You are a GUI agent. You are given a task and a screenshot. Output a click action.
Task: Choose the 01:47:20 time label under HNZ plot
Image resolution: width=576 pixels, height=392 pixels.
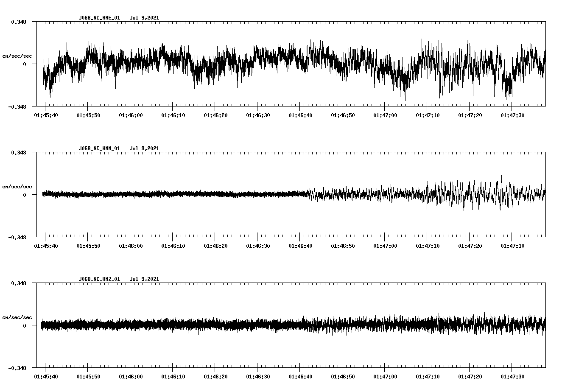pos(470,377)
